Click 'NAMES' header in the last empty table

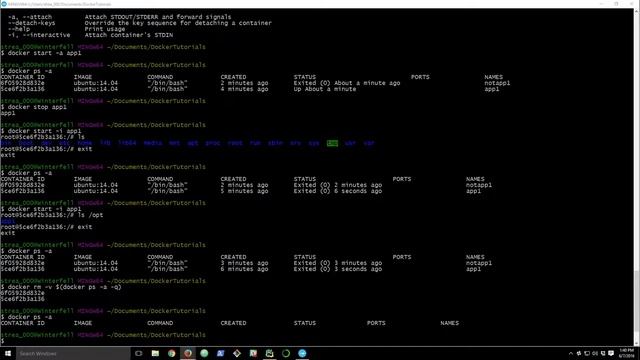pyautogui.click(x=449, y=323)
